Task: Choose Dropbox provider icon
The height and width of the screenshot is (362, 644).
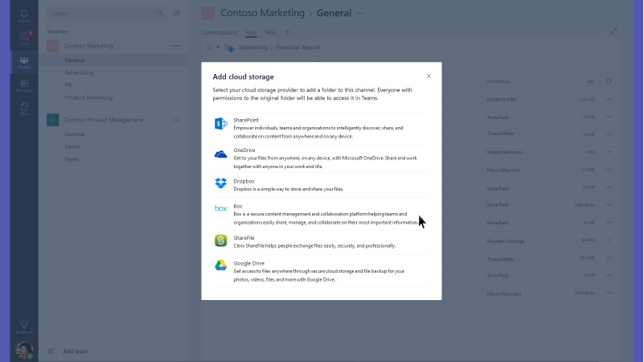Action: point(220,183)
